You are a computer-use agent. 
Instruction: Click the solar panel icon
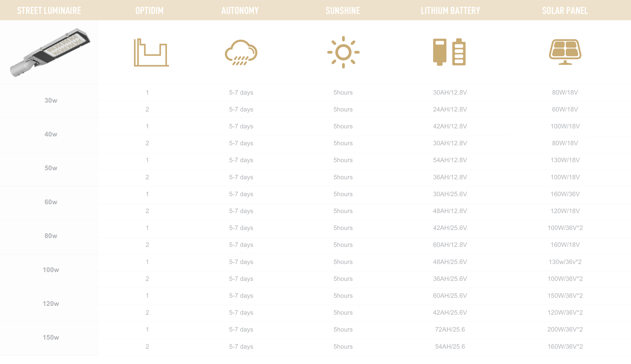[x=565, y=52]
